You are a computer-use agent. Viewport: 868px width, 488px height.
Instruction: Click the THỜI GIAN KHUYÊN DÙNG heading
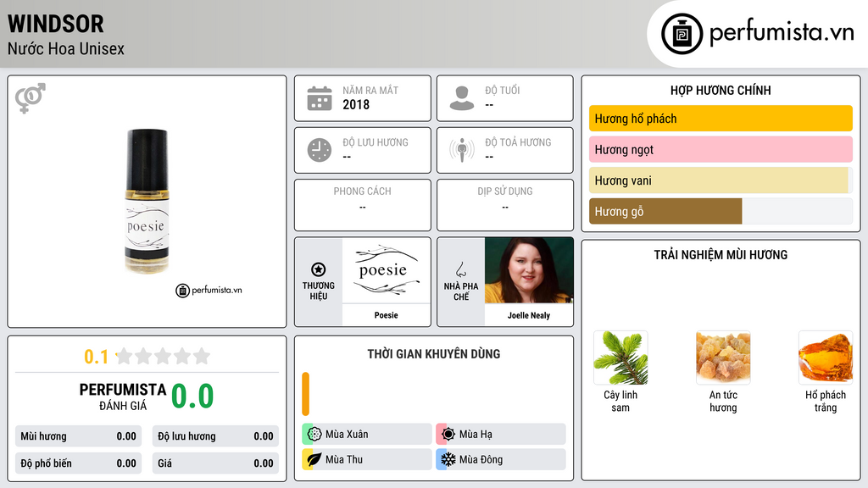coord(434,354)
